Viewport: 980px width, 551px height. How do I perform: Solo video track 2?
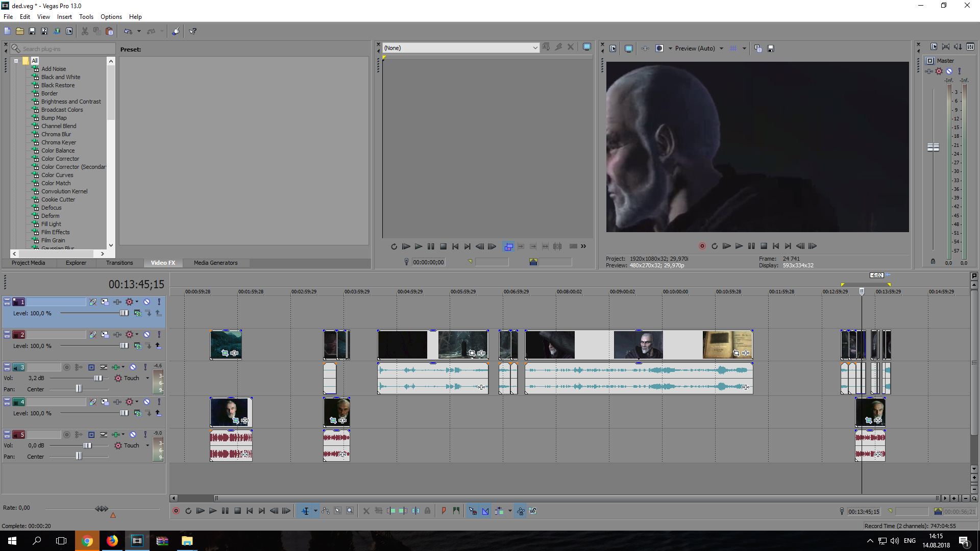point(159,335)
